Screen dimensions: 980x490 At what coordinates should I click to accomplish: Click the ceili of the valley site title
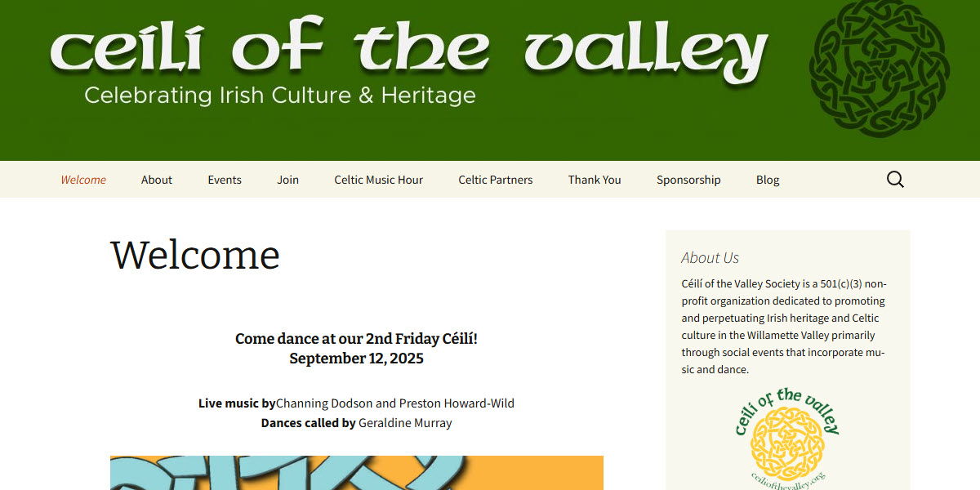click(408, 51)
